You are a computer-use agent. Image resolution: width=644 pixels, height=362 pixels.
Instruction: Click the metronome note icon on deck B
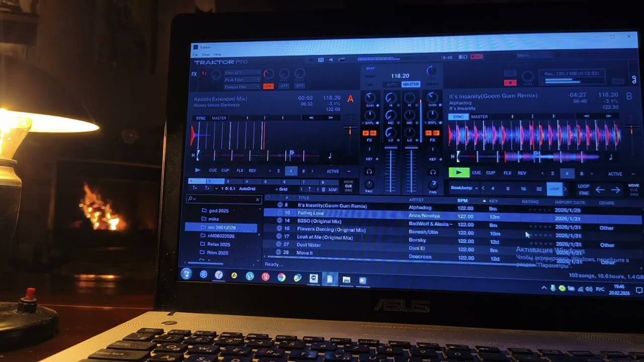pyautogui.click(x=611, y=157)
